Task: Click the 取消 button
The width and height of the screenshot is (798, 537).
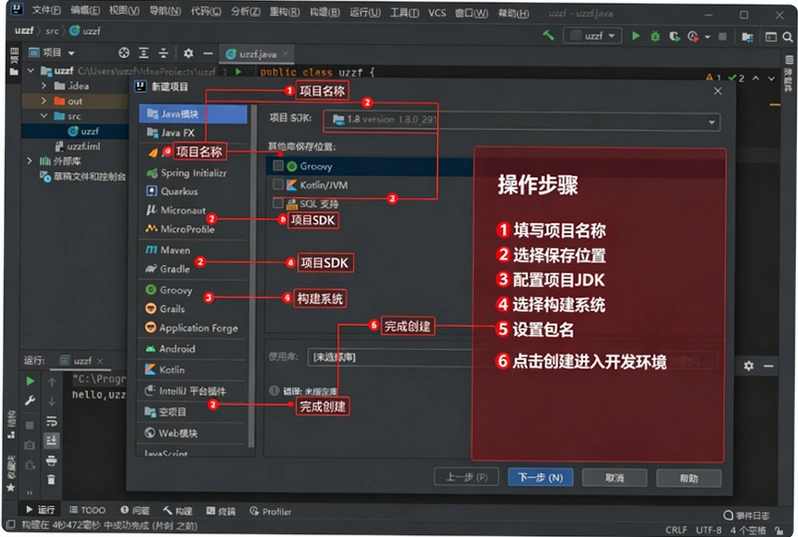Action: pos(615,478)
